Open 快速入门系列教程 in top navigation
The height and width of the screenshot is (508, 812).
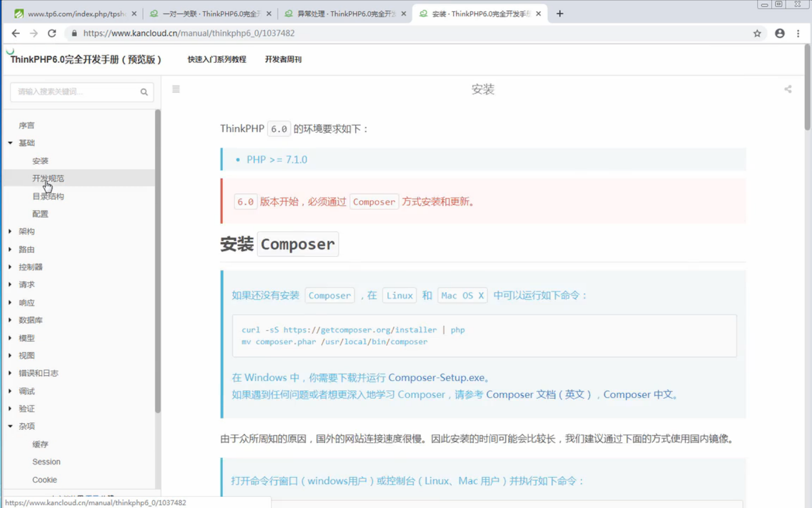(217, 60)
